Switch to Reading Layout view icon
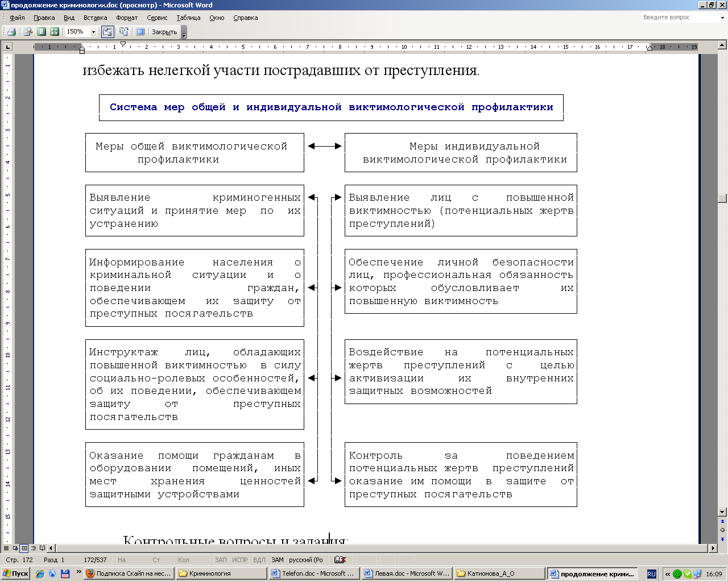 [x=42, y=548]
